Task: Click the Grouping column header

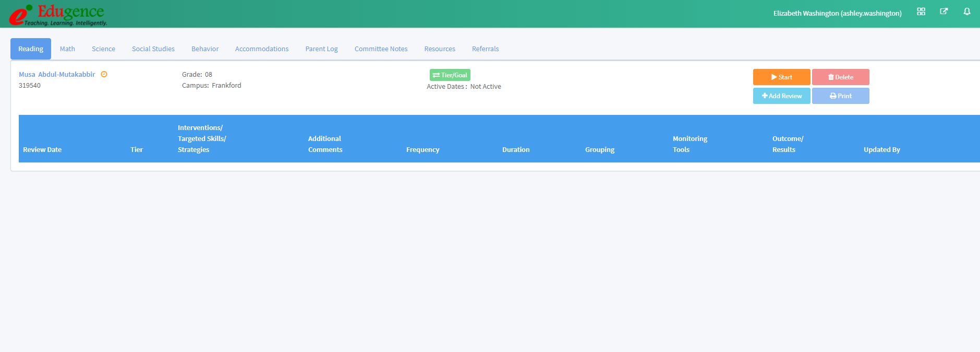Action: pyautogui.click(x=600, y=150)
